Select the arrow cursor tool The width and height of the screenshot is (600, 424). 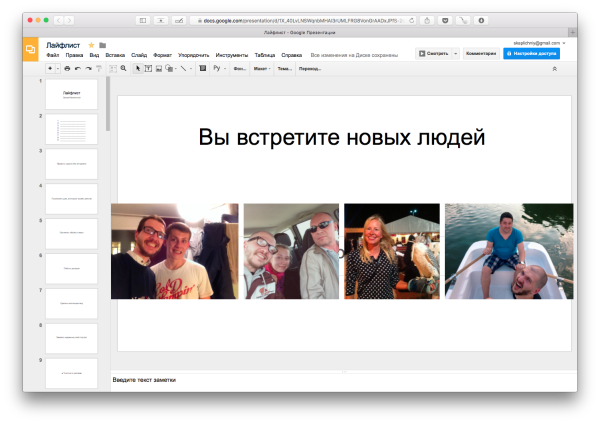point(138,69)
